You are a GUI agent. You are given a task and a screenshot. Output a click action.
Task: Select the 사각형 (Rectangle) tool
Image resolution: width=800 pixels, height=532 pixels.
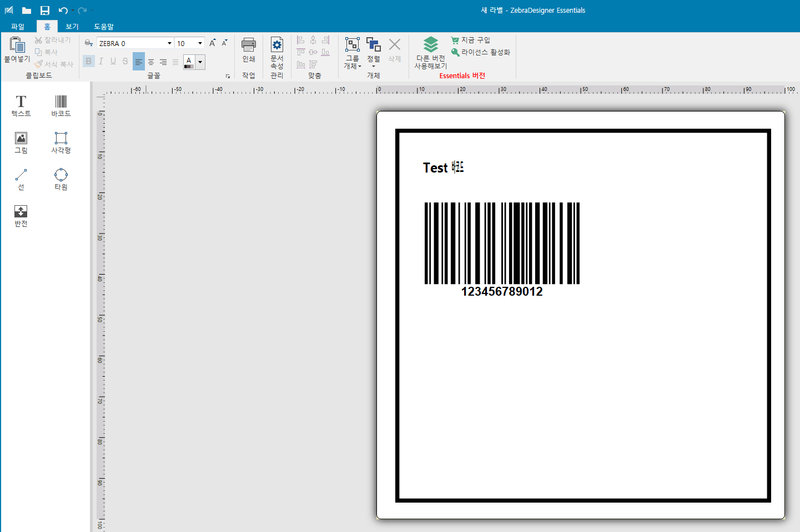pos(61,143)
